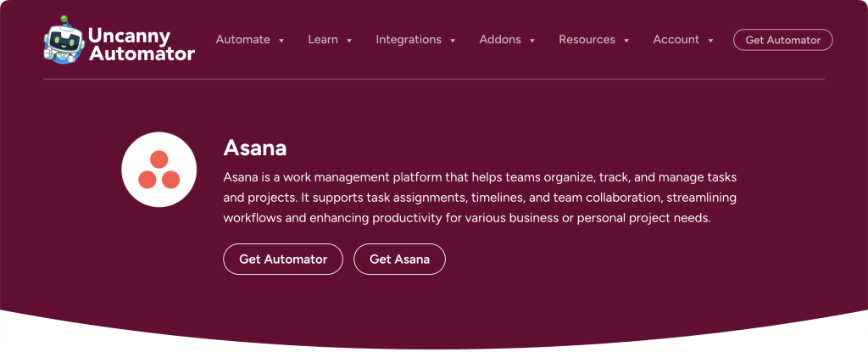Click the Asana three-dot logo icon
This screenshot has width=868, height=352.
pyautogui.click(x=159, y=170)
